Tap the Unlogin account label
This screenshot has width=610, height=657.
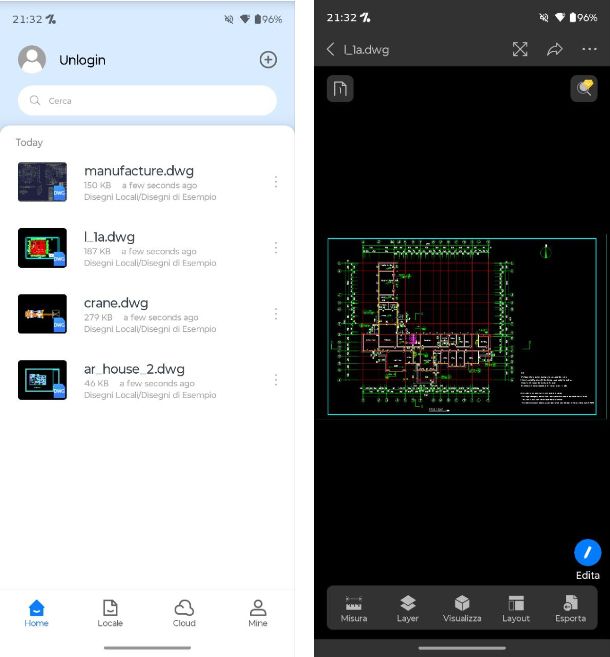82,60
